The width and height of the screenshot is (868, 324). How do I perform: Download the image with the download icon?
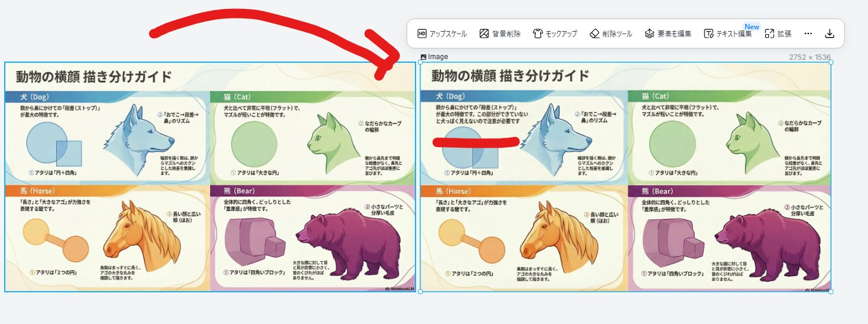(x=829, y=34)
